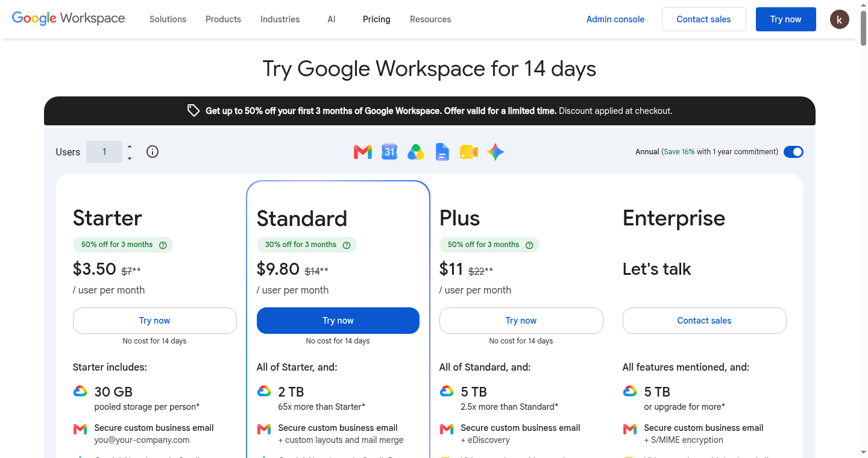Click the Google Meet app icon
Image resolution: width=868 pixels, height=458 pixels.
pos(469,152)
